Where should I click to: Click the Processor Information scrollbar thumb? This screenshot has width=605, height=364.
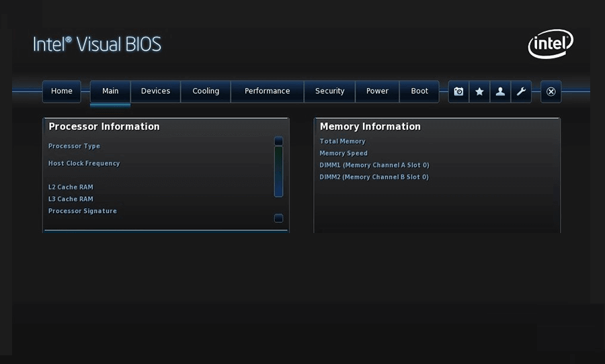(x=278, y=171)
